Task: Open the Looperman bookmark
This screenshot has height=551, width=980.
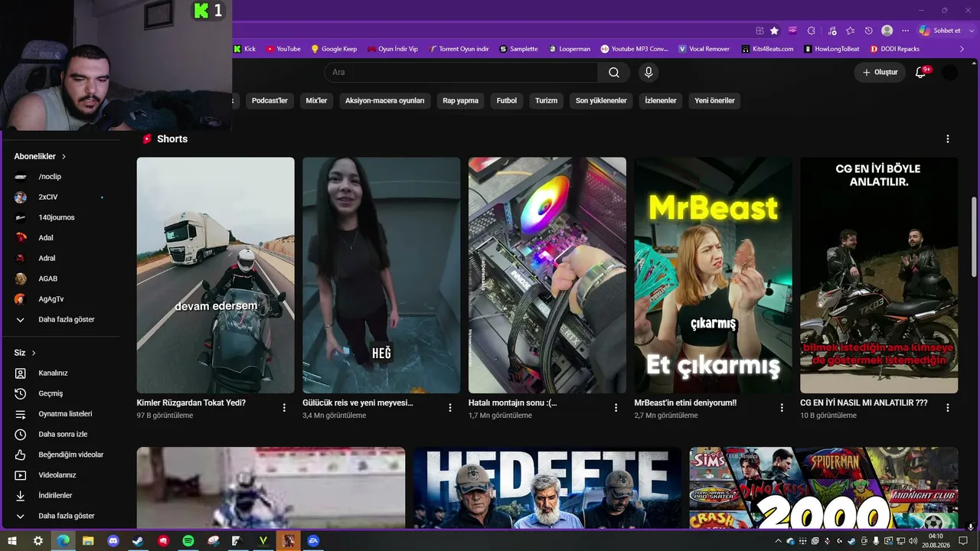Action: click(x=569, y=49)
